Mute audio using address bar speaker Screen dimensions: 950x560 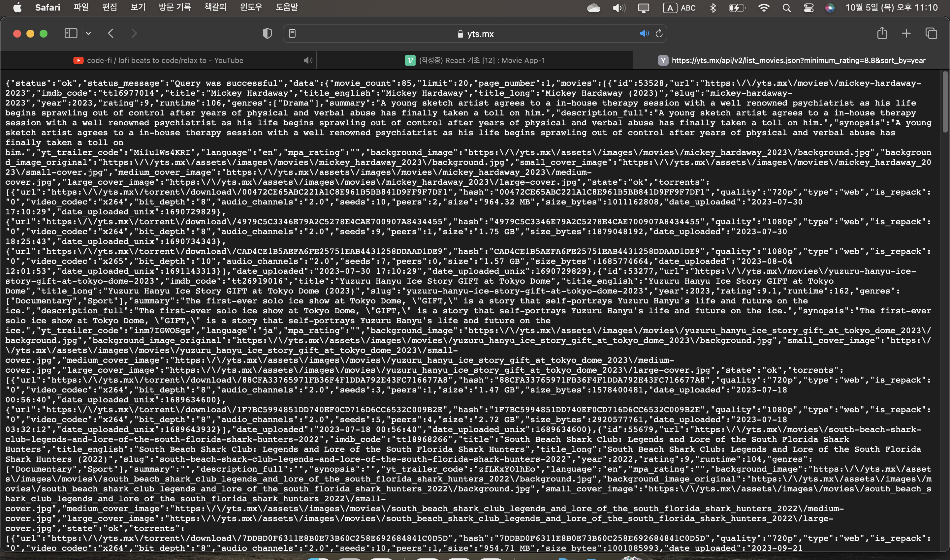pos(644,34)
